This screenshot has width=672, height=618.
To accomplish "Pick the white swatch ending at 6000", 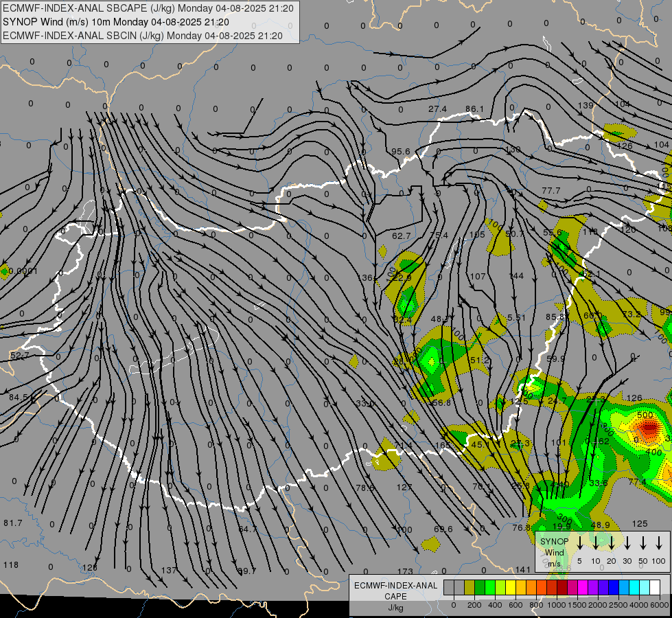I will pos(655,588).
